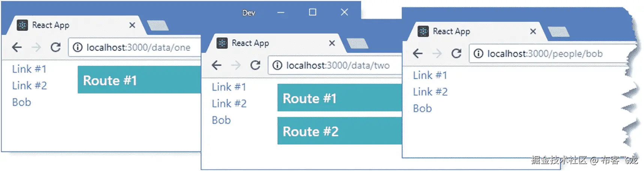Image resolution: width=644 pixels, height=171 pixels.
Task: Click Route #2 banner in data/two window
Action: click(340, 131)
